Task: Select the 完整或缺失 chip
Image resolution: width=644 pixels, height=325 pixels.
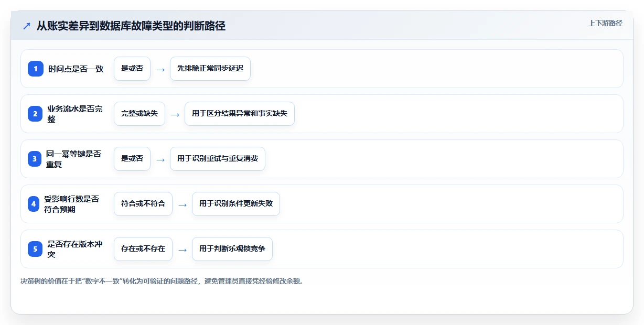Action: tap(139, 114)
